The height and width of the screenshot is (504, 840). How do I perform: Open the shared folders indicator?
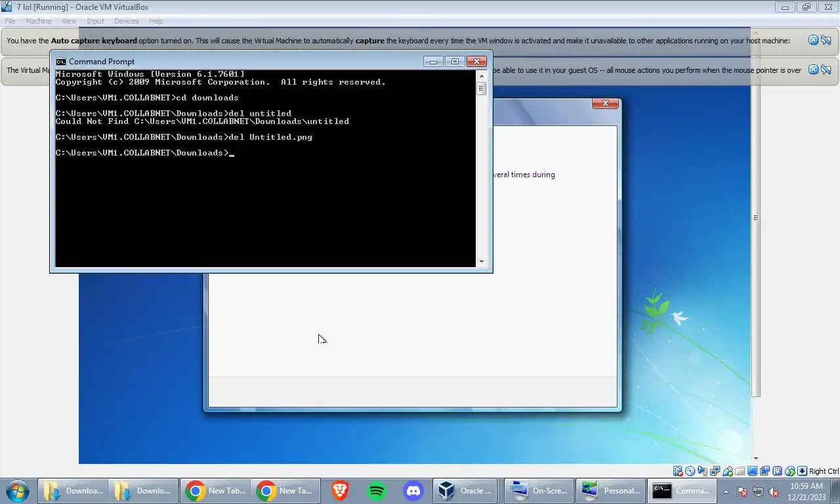[740, 471]
